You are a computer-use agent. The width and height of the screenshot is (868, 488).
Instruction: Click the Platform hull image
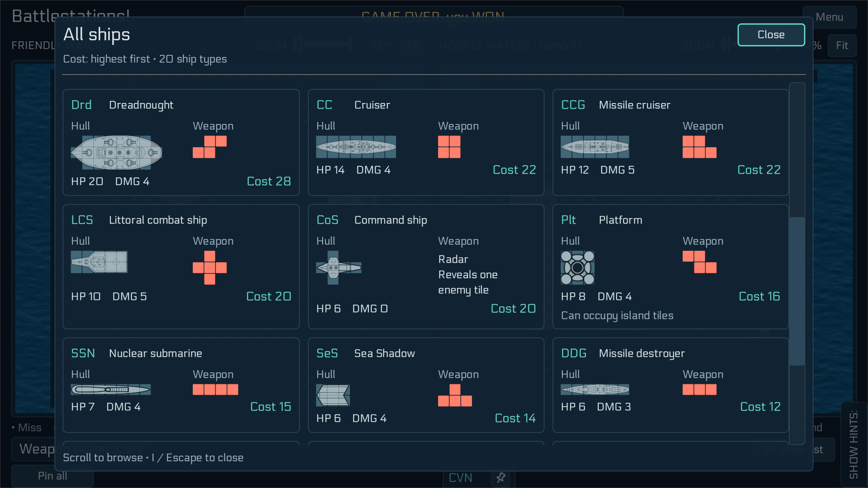(x=577, y=268)
